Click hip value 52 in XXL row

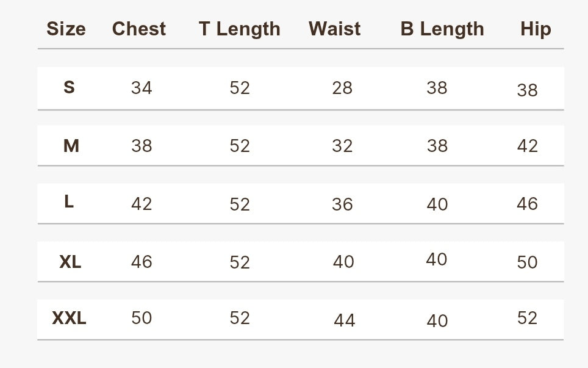pyautogui.click(x=527, y=318)
